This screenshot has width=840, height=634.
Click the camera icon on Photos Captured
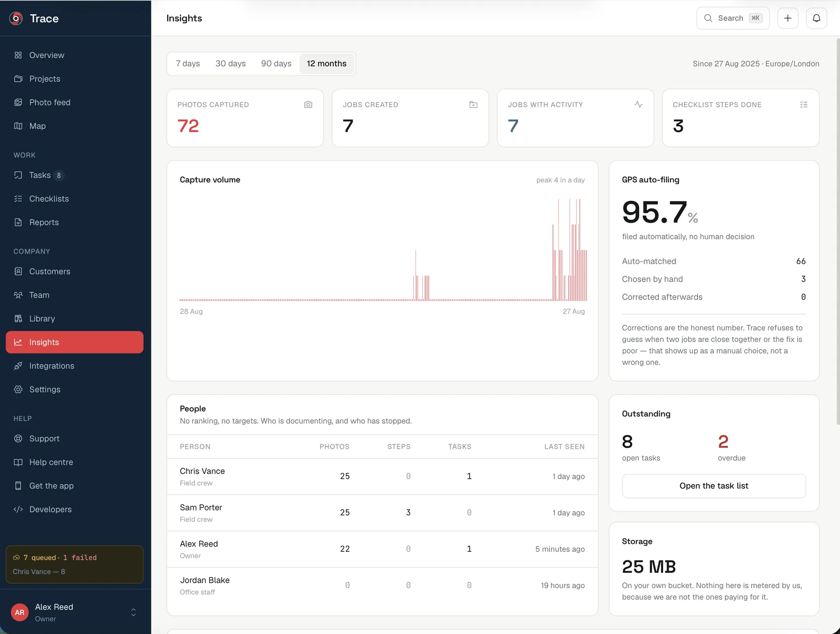click(308, 105)
